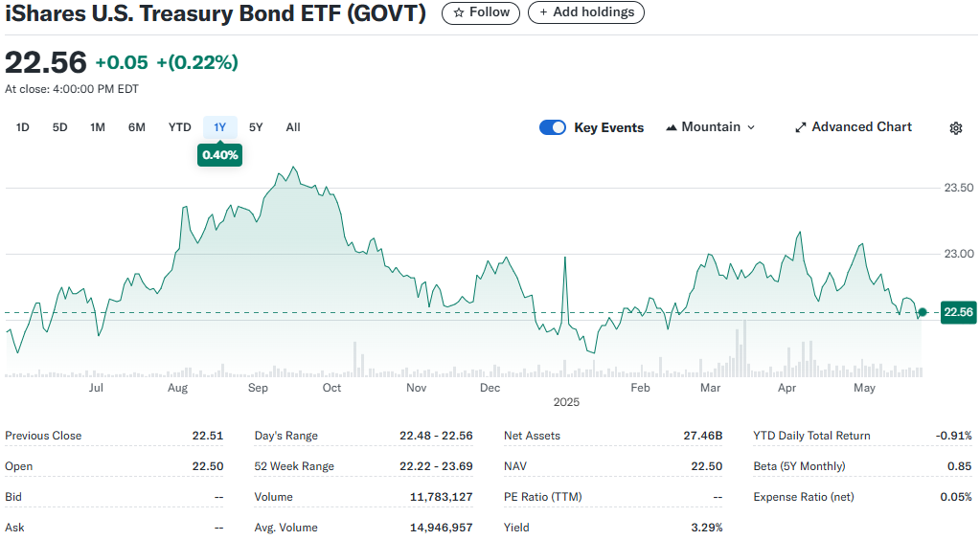This screenshot has width=980, height=540.
Task: Click the Key Events label
Action: tap(608, 127)
